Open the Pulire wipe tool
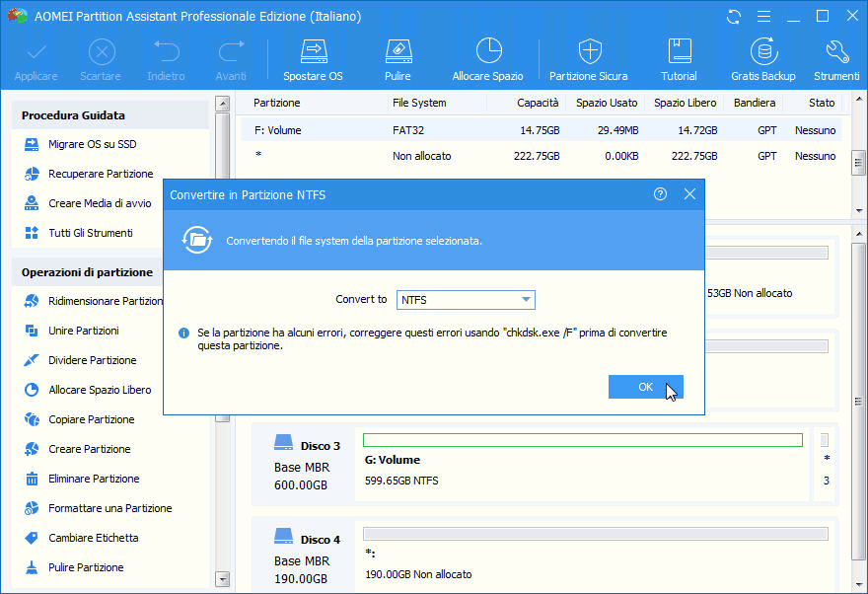 (398, 60)
